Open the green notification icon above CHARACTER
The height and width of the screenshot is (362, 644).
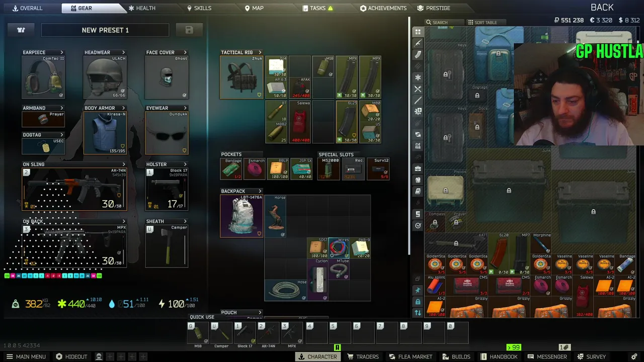point(338,347)
